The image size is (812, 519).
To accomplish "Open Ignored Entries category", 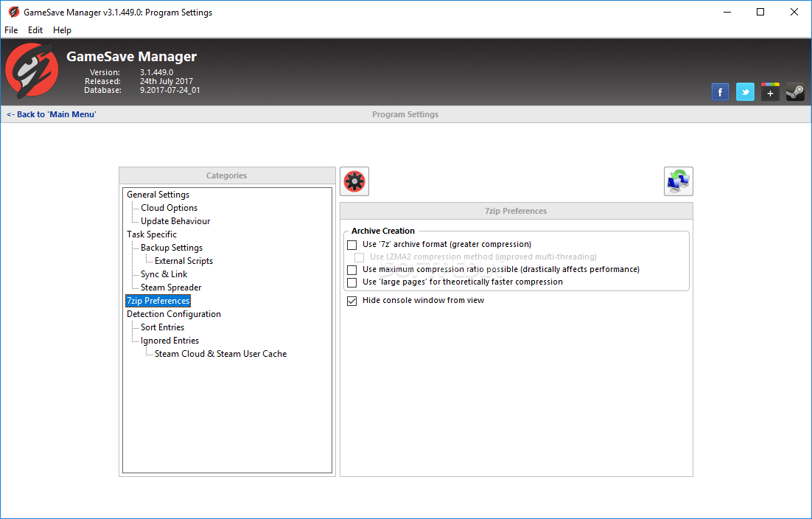I will tap(169, 341).
